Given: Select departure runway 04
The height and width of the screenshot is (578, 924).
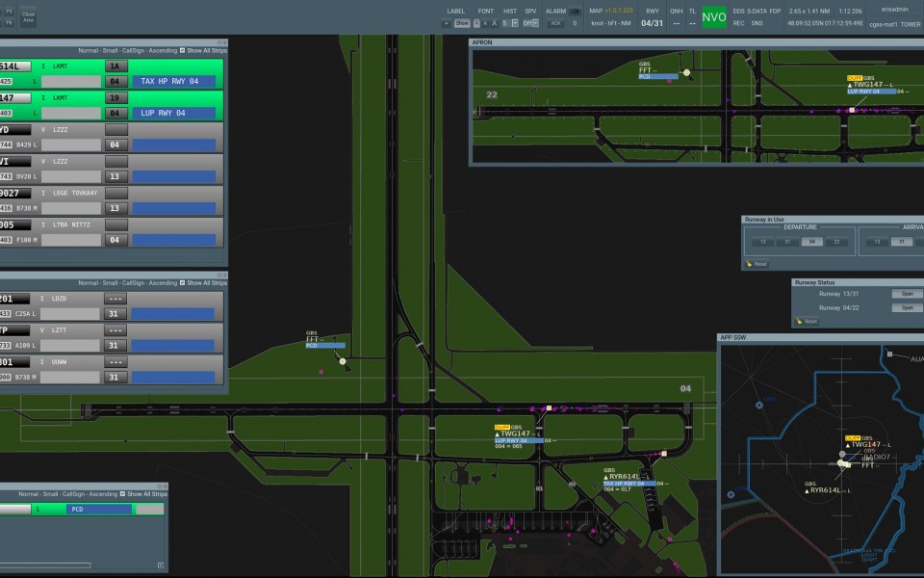Looking at the screenshot, I should [812, 242].
